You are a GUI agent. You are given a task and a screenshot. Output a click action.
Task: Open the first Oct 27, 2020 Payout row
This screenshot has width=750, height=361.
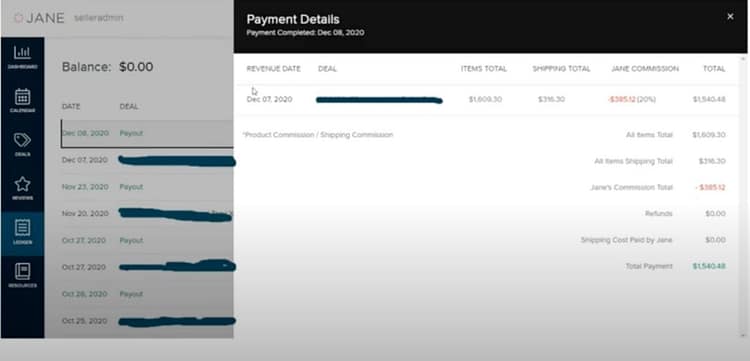pos(147,241)
